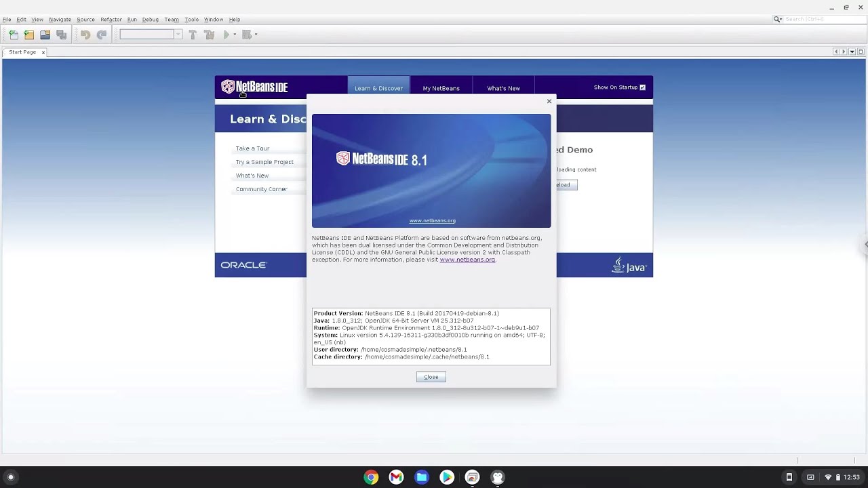Click the Debug Project toolbar icon
The image size is (868, 488).
coord(247,35)
